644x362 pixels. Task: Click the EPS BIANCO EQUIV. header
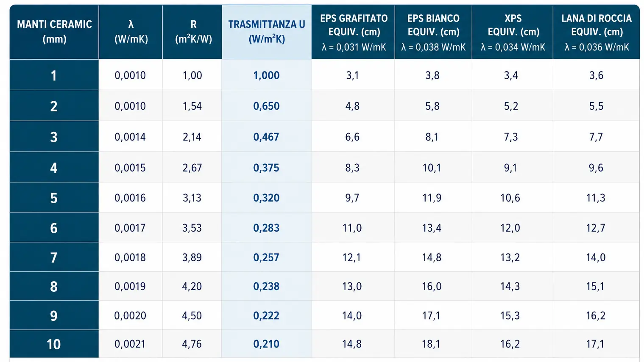tap(433, 32)
